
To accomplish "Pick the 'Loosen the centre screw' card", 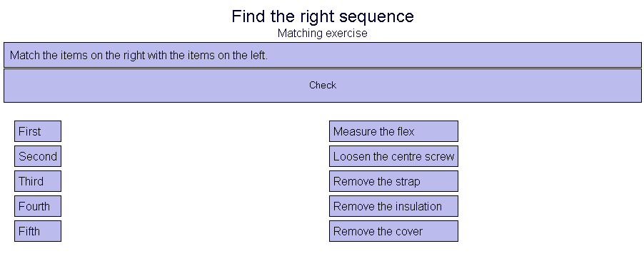I will tap(393, 156).
